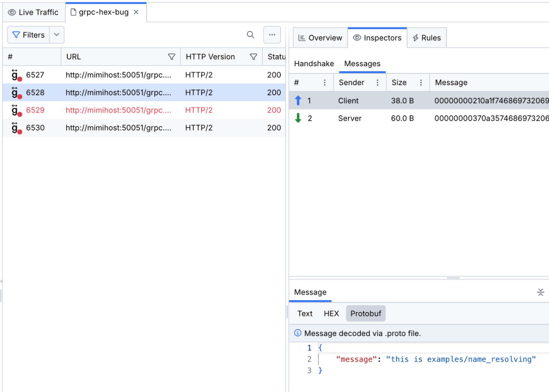Open the three-dot more options menu
This screenshot has width=549, height=392.
coord(272,35)
